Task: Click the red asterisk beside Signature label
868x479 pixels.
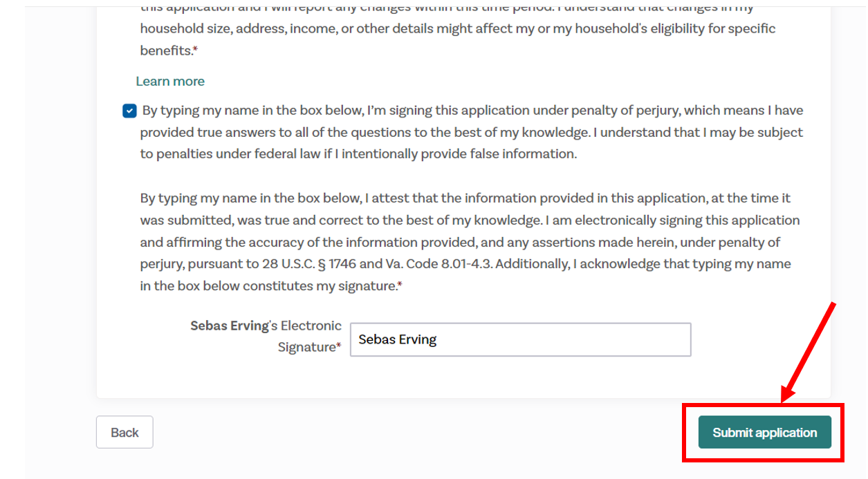Action: [339, 348]
